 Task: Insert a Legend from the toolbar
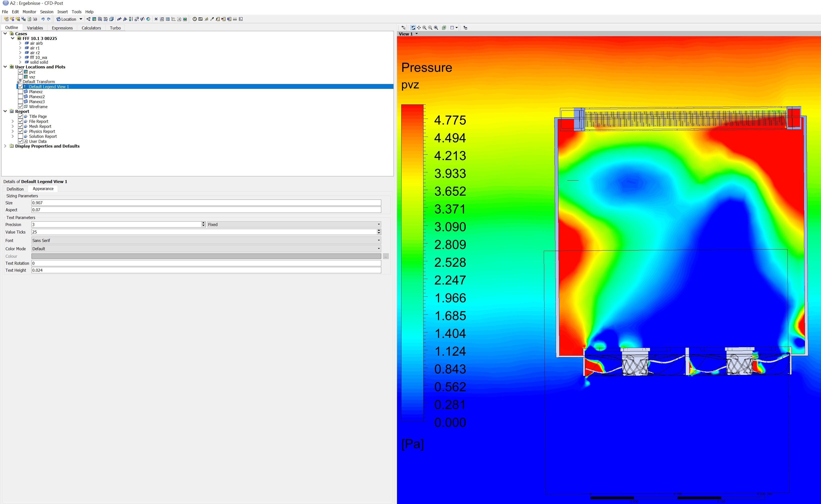pyautogui.click(x=131, y=19)
